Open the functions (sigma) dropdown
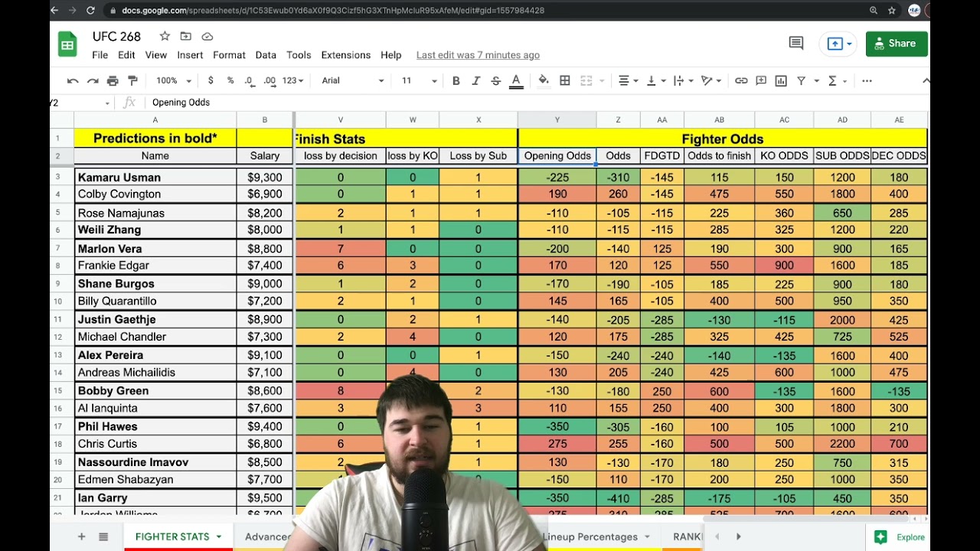Image resolution: width=980 pixels, height=551 pixels. point(836,80)
